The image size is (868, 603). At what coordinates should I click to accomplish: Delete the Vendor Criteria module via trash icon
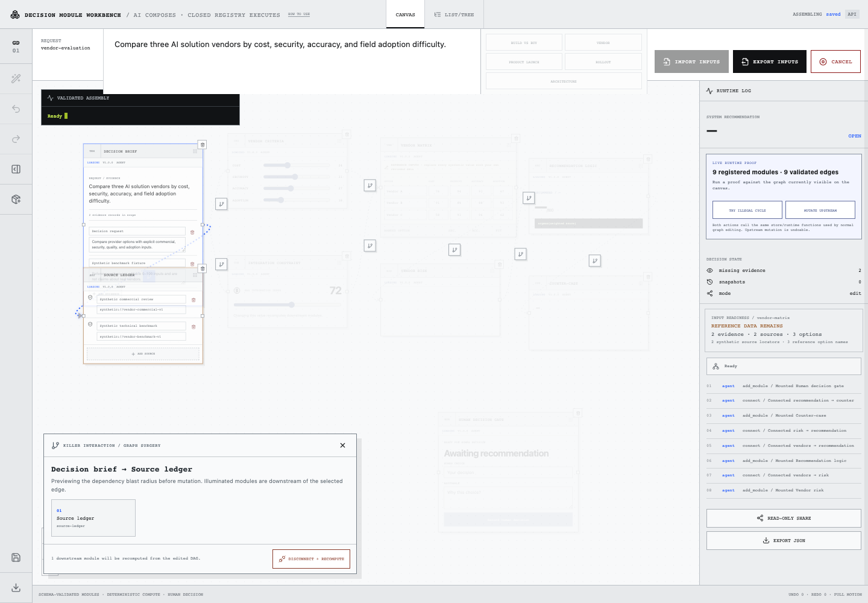tap(346, 134)
